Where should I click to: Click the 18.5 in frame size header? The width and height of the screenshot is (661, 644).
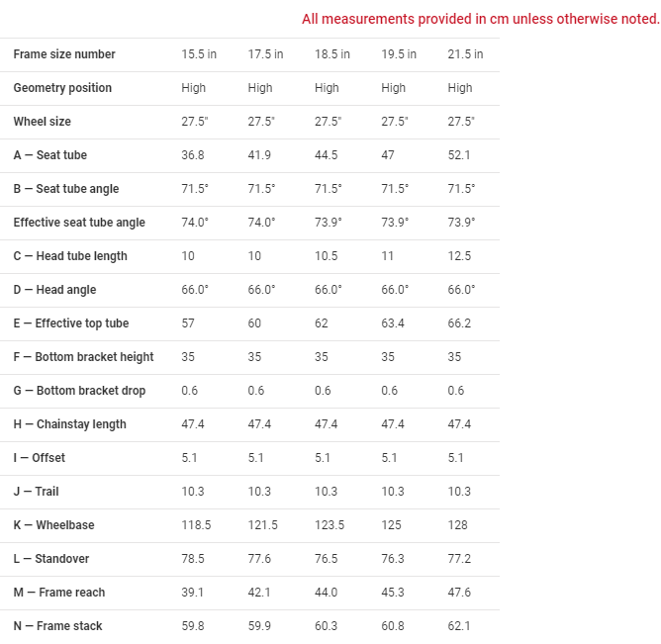pos(331,54)
